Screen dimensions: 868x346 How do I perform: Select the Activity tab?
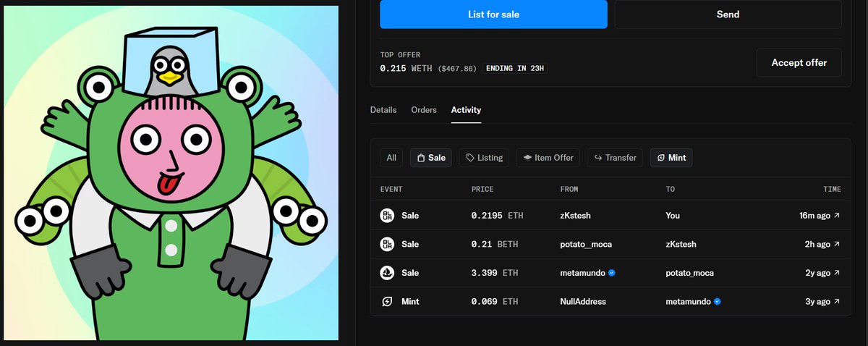point(466,110)
